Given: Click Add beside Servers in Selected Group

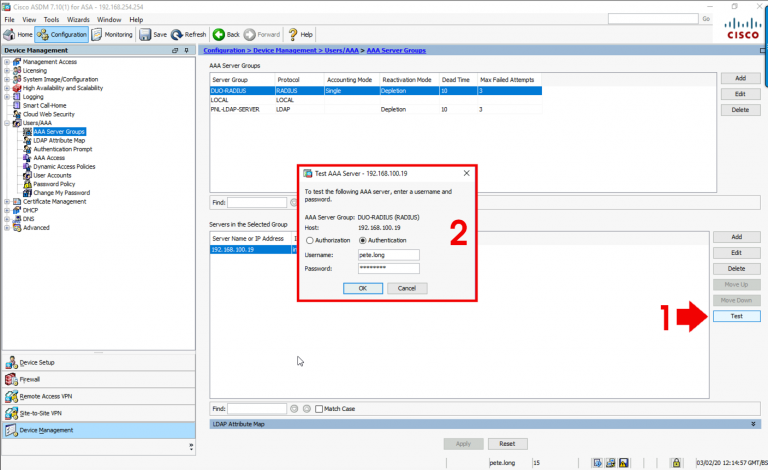Looking at the screenshot, I should click(737, 237).
